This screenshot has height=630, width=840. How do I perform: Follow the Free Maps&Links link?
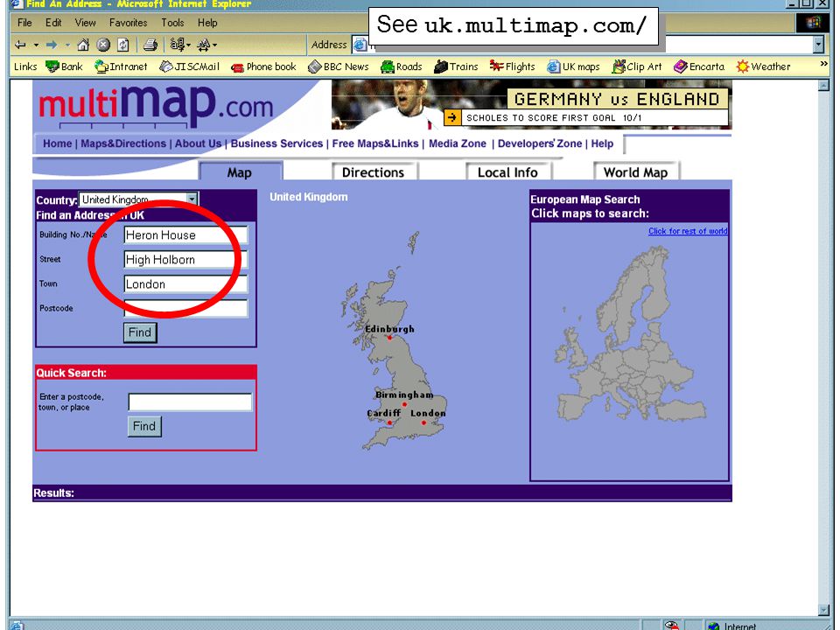375,143
